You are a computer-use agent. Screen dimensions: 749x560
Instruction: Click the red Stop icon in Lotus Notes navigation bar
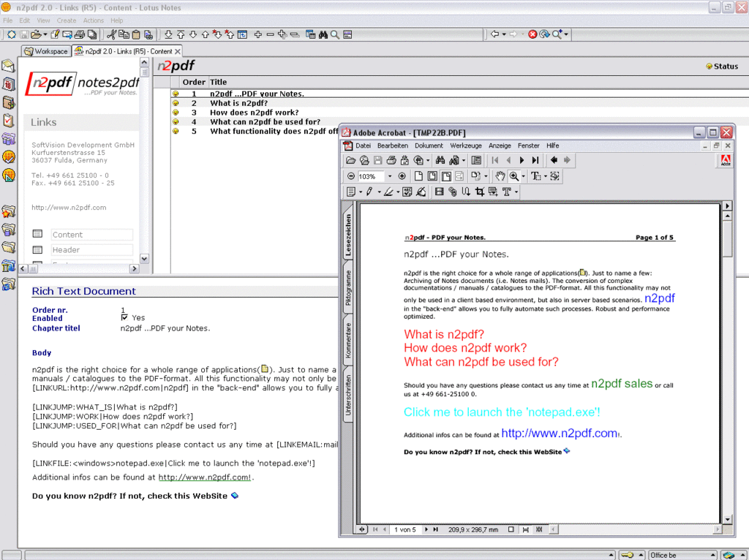(532, 34)
